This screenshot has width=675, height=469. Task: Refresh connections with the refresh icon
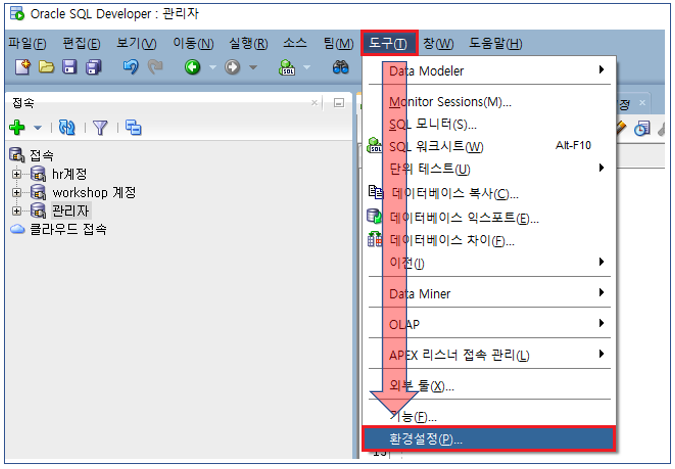coord(67,127)
